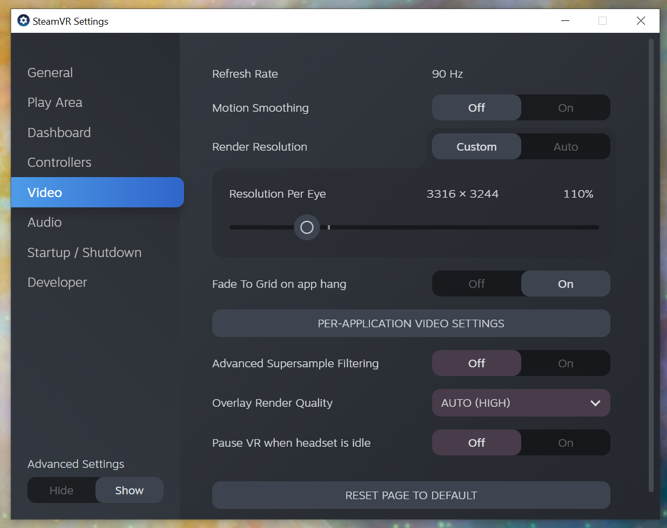Minimize the SteamVR Settings window
Image resolution: width=667 pixels, height=528 pixels.
pos(565,20)
